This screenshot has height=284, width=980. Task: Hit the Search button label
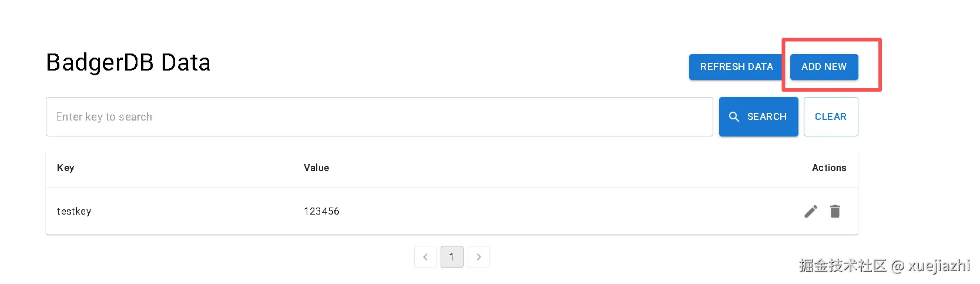767,117
